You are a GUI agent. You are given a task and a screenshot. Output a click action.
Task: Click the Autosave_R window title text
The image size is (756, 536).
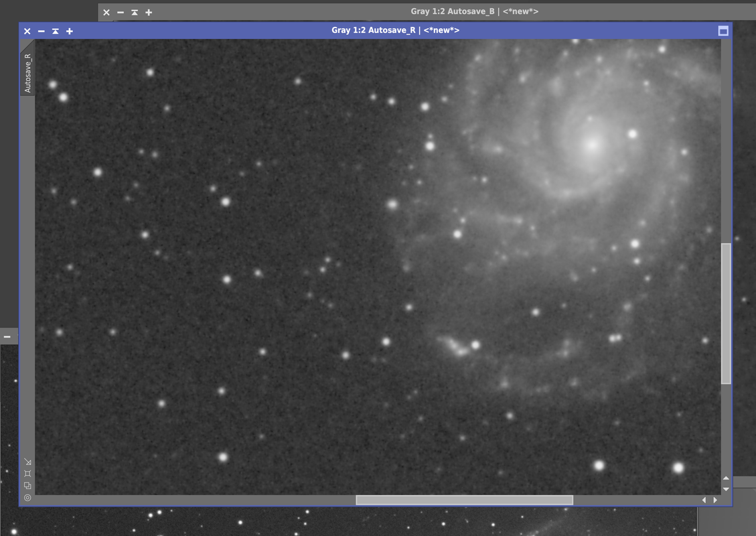click(x=395, y=30)
